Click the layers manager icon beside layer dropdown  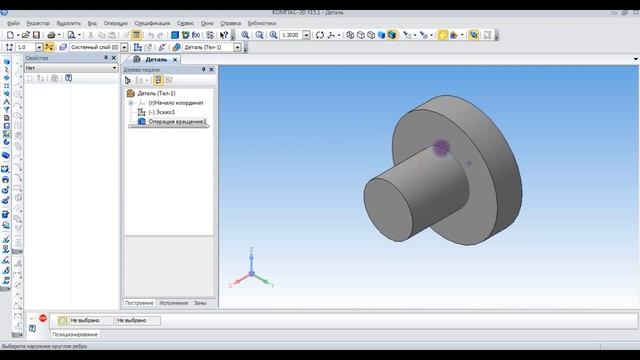63,47
